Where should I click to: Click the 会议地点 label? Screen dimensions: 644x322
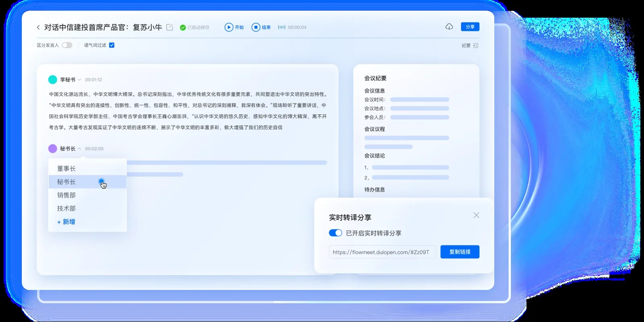tap(375, 108)
